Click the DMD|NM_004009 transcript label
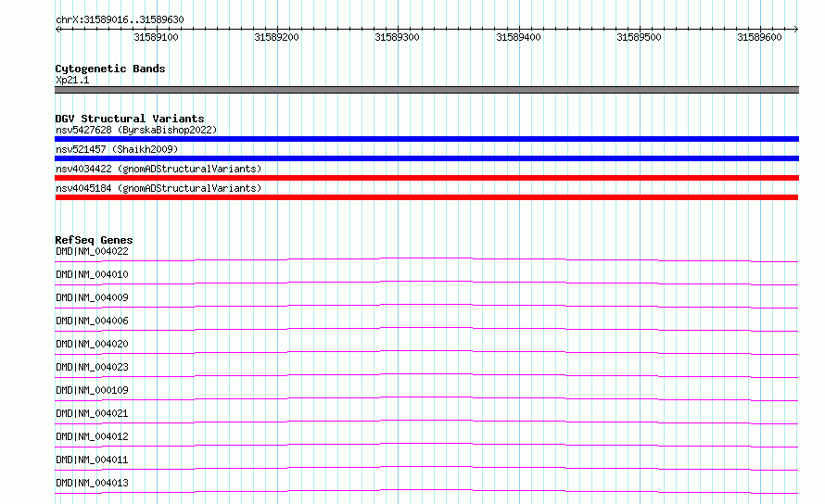This screenshot has height=504, width=825. (x=92, y=297)
